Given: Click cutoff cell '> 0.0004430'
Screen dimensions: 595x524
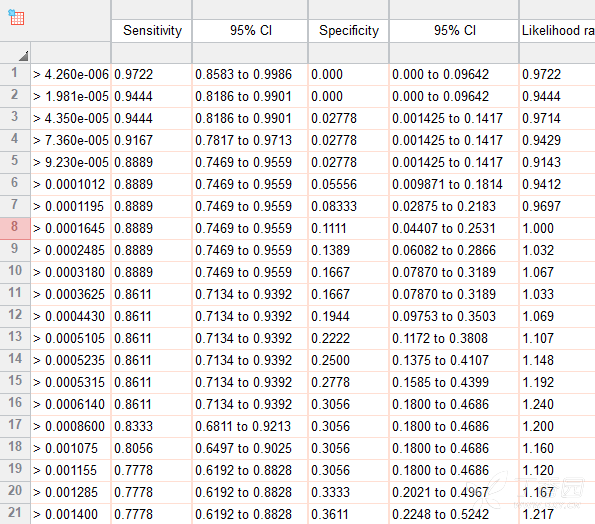Looking at the screenshot, I should [x=71, y=316].
